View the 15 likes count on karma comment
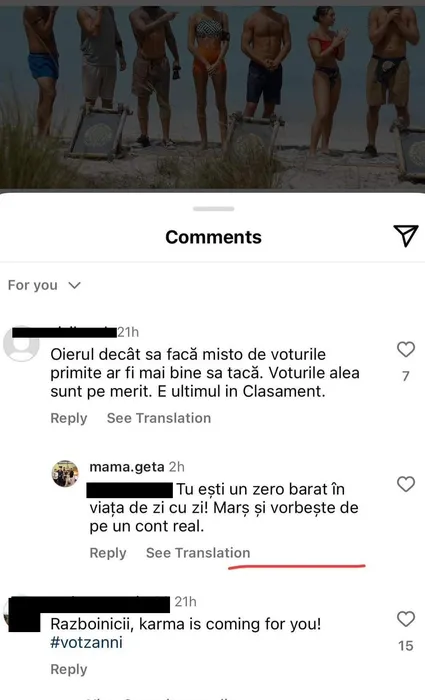The image size is (425, 700). pyautogui.click(x=406, y=646)
